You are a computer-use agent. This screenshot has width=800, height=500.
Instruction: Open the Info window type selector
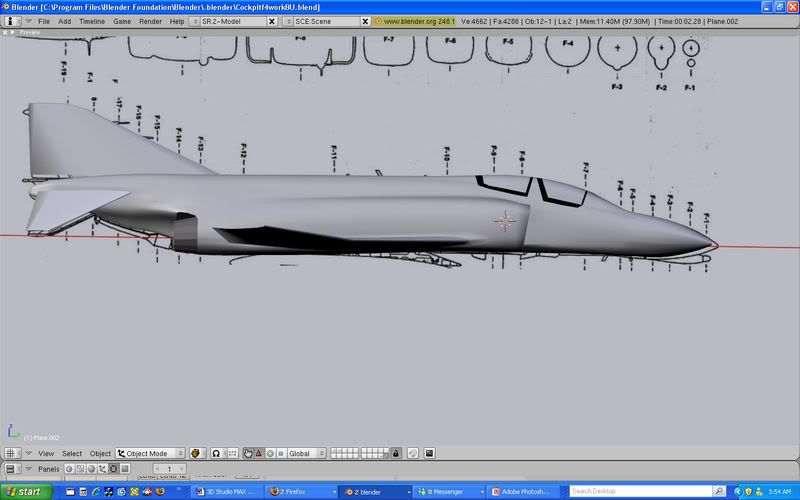click(12, 21)
